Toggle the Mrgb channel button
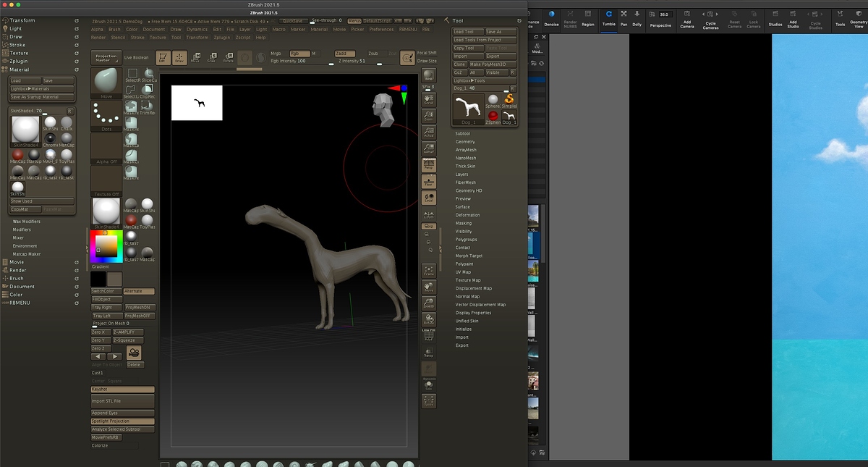 pos(276,54)
